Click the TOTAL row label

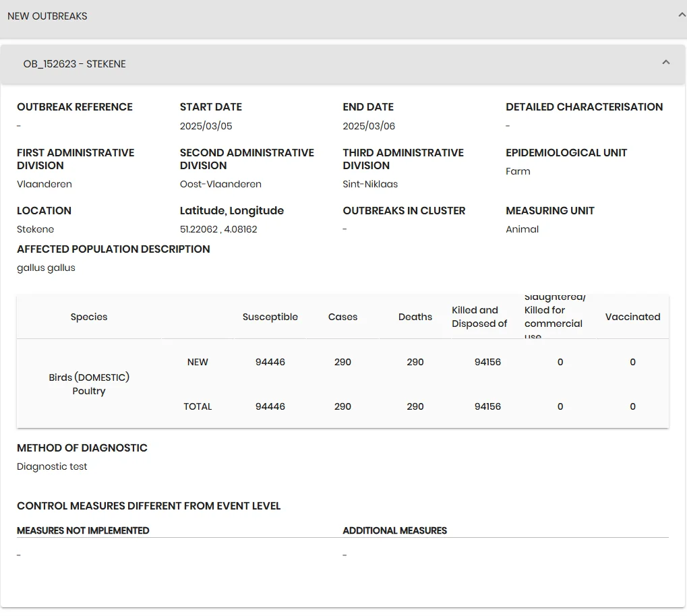[198, 406]
